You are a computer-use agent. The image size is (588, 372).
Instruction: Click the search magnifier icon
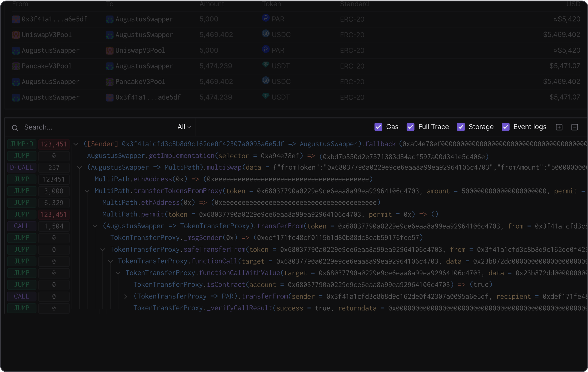pos(15,128)
